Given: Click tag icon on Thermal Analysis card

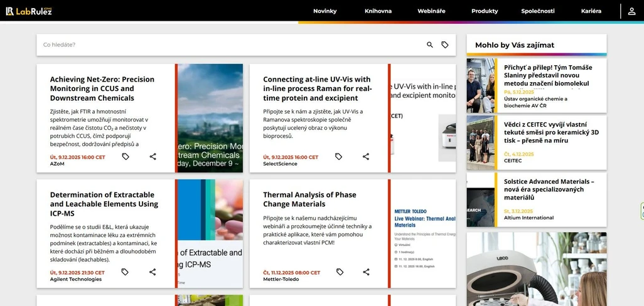Looking at the screenshot, I should click(x=340, y=272).
